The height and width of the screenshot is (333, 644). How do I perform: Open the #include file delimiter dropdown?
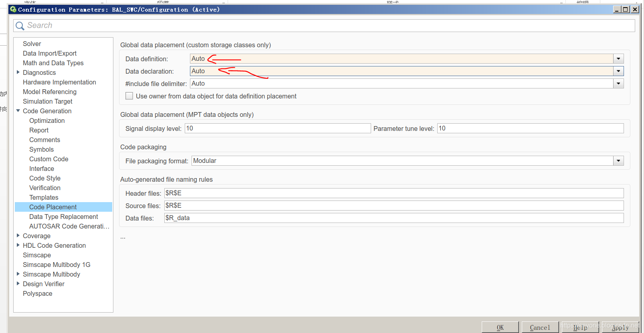point(618,84)
